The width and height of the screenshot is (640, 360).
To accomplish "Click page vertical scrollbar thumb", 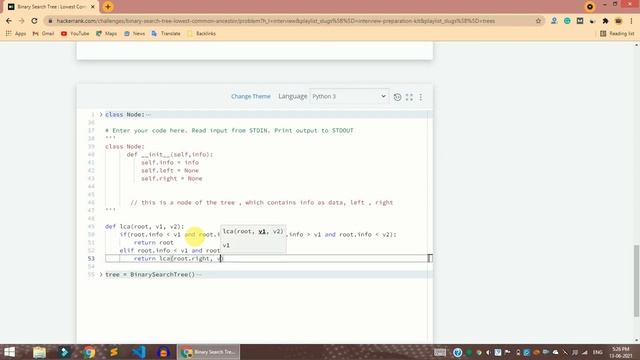I will [636, 281].
